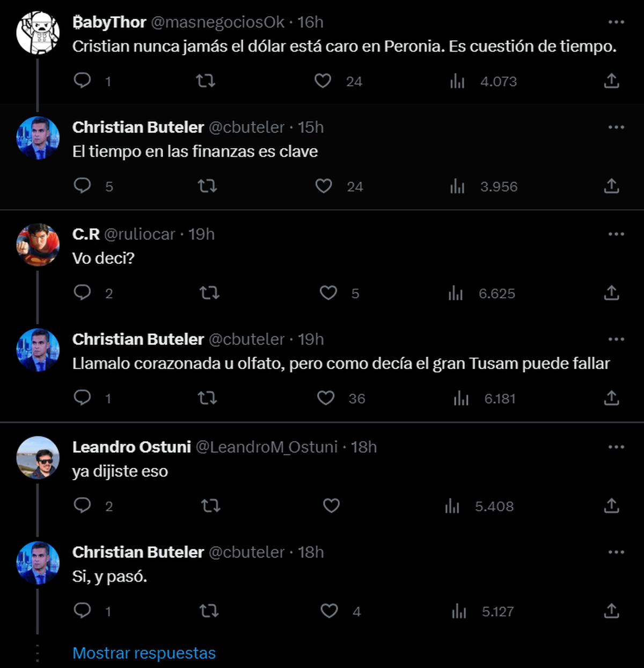Retweet the Tusam 'puede fallar' tweet
644x668 pixels.
(x=207, y=398)
